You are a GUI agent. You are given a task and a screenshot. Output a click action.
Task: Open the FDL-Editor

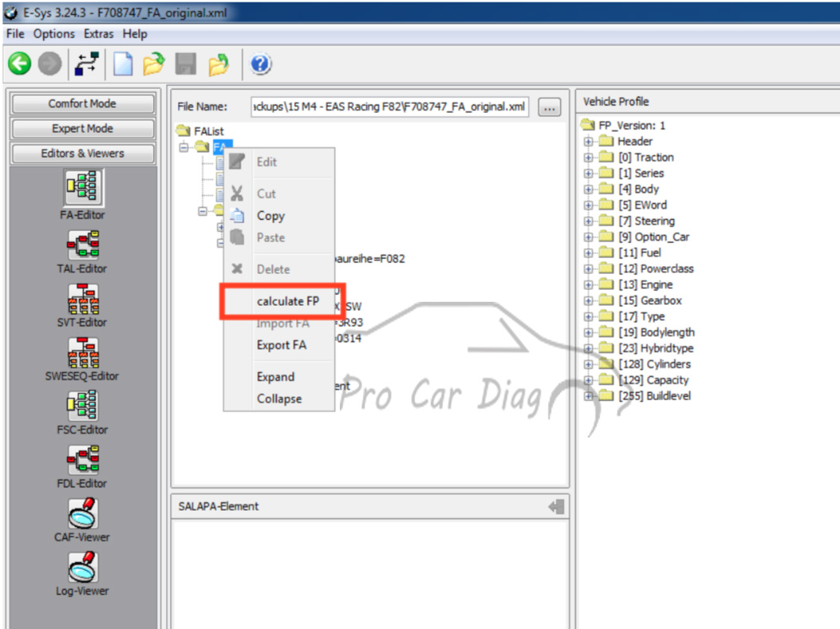point(83,466)
